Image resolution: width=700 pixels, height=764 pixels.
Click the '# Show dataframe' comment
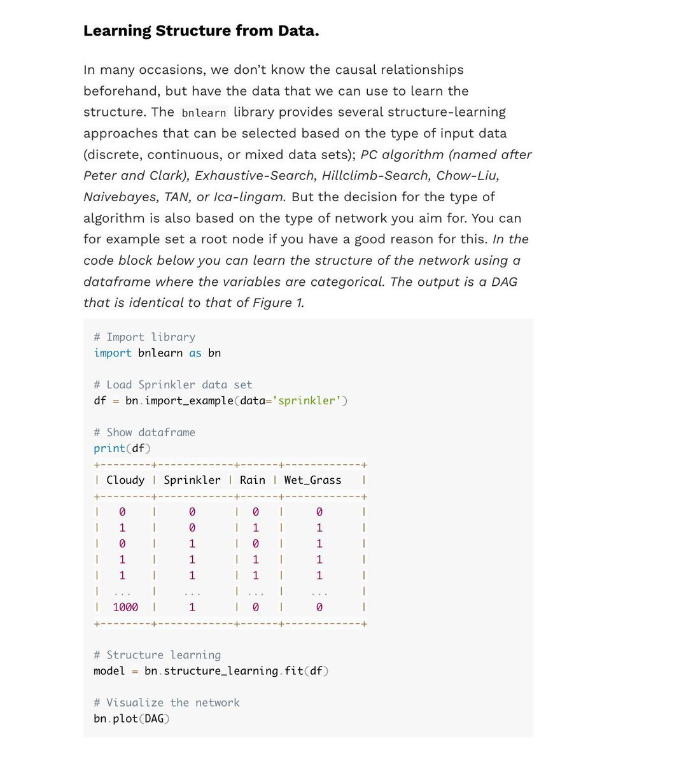click(x=144, y=432)
